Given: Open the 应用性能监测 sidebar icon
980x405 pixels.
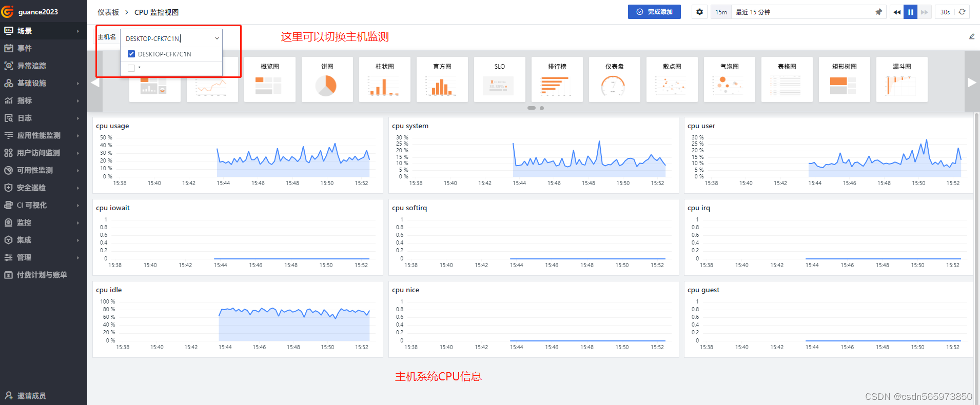Looking at the screenshot, I should click(9, 135).
